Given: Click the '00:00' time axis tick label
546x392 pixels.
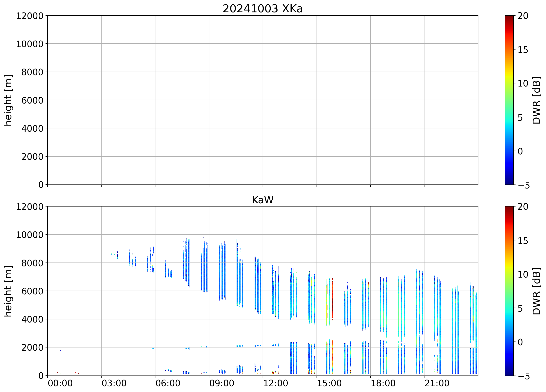Looking at the screenshot, I should [60, 383].
